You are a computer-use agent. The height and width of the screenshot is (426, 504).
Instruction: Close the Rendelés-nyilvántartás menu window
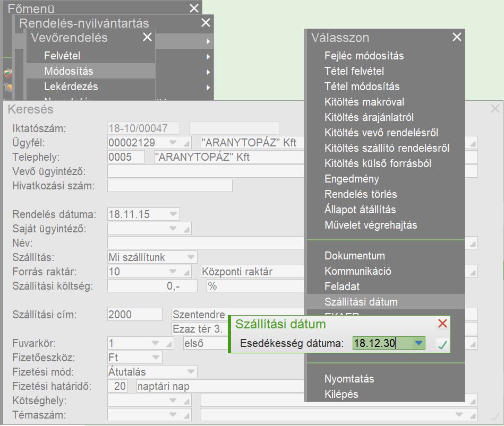(x=206, y=22)
